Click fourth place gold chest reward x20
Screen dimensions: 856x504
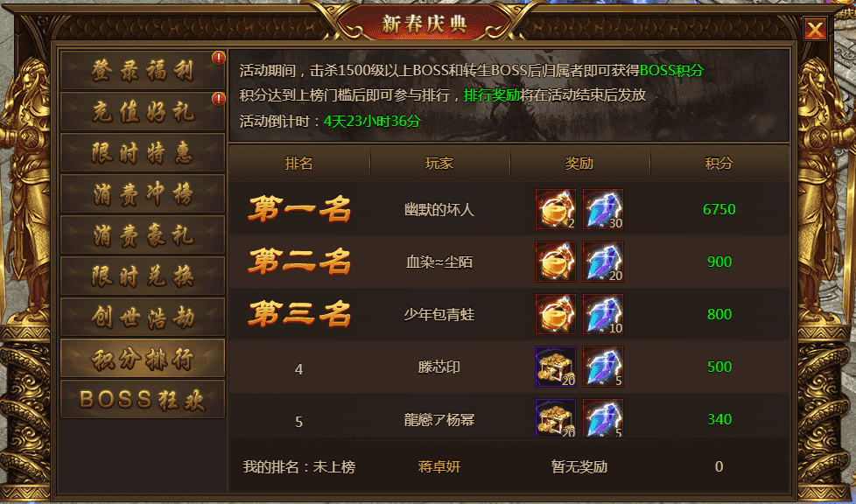555,367
